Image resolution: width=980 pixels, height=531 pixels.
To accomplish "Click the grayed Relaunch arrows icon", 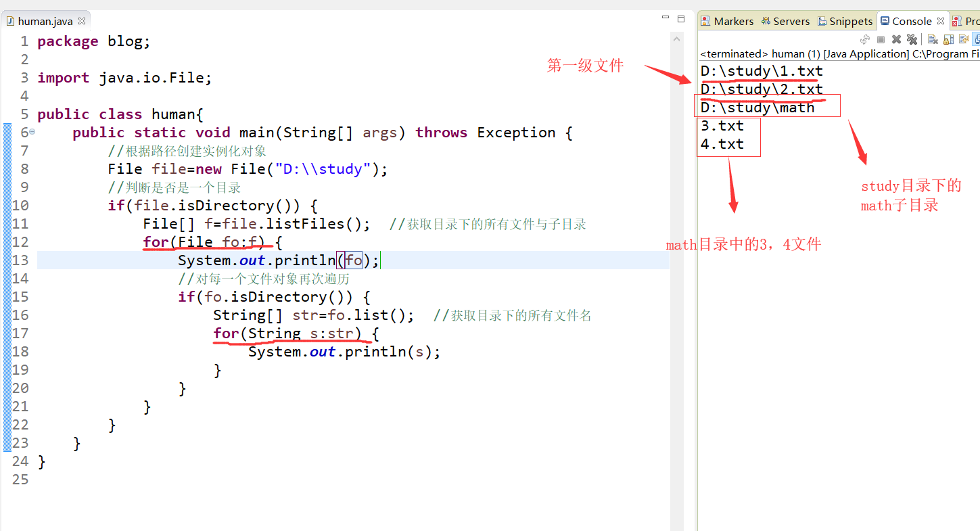I will (x=865, y=39).
